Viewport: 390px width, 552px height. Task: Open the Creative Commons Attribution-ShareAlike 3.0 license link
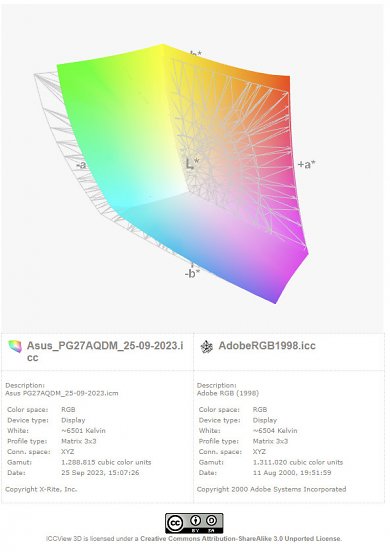(241, 539)
